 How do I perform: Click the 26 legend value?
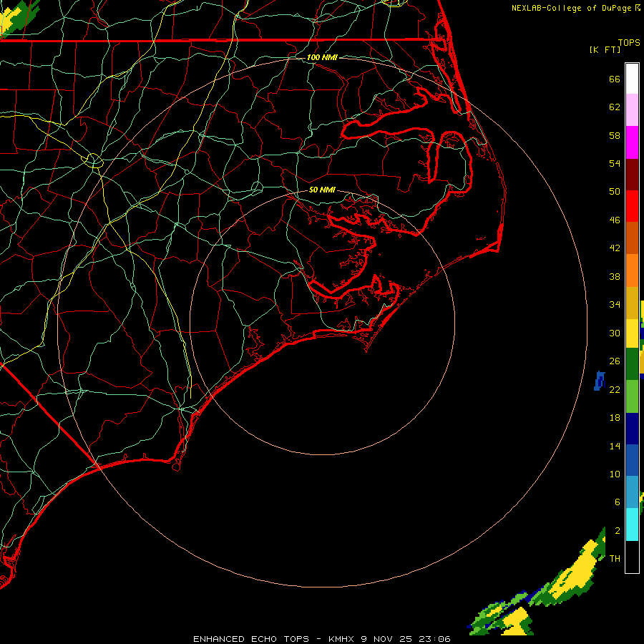tap(615, 361)
